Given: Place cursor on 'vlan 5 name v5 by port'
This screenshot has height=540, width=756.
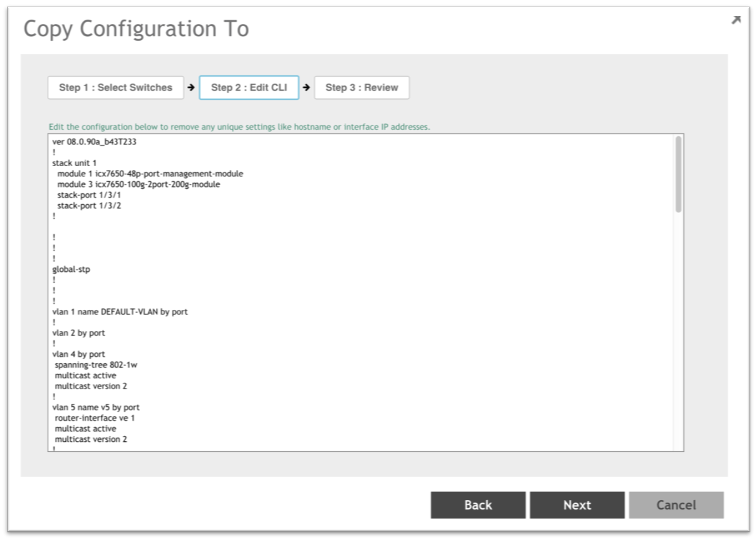Looking at the screenshot, I should click(x=96, y=408).
